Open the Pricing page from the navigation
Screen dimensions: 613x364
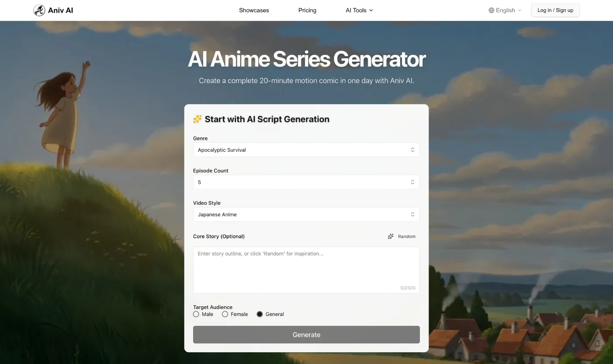coord(307,10)
